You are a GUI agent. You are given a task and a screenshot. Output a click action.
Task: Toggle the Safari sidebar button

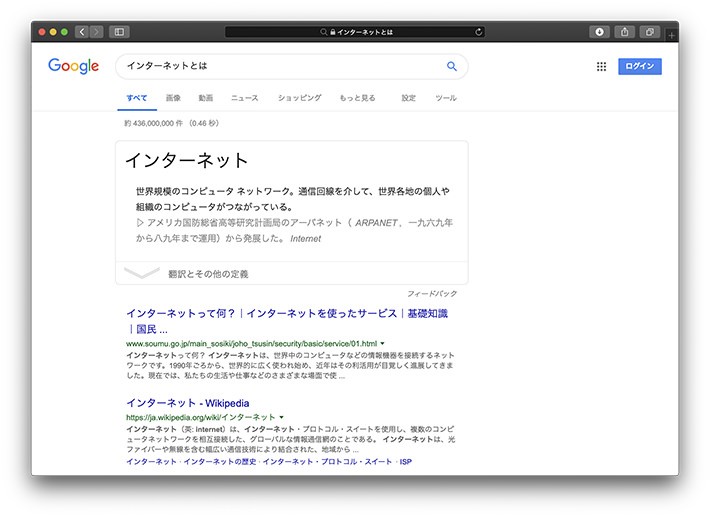[x=120, y=32]
